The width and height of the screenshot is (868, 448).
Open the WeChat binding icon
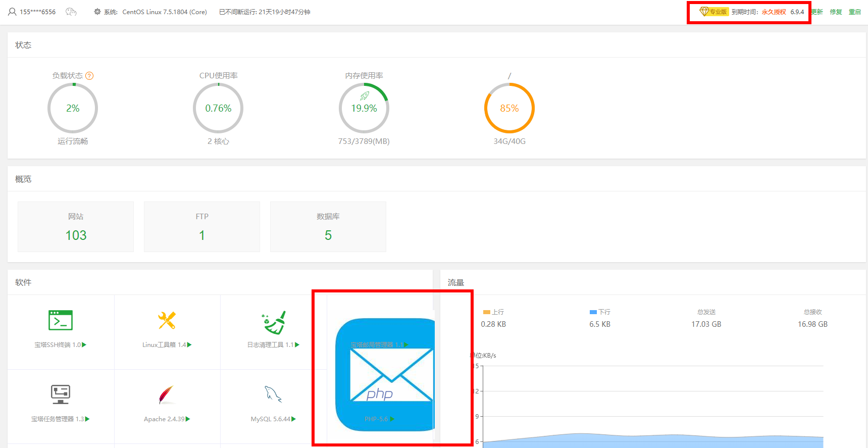pos(71,12)
